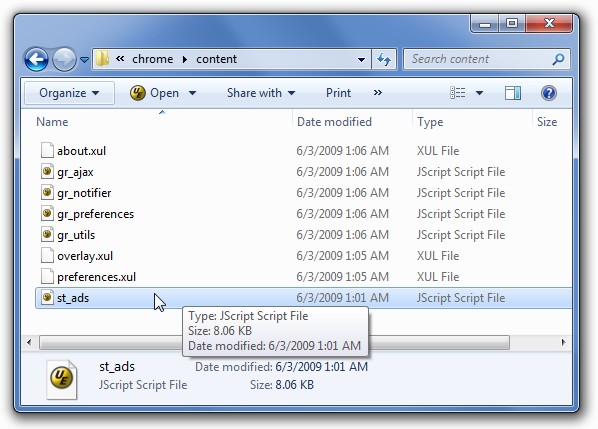Click the date cell of overlay.xul row
598x429 pixels.
342,256
